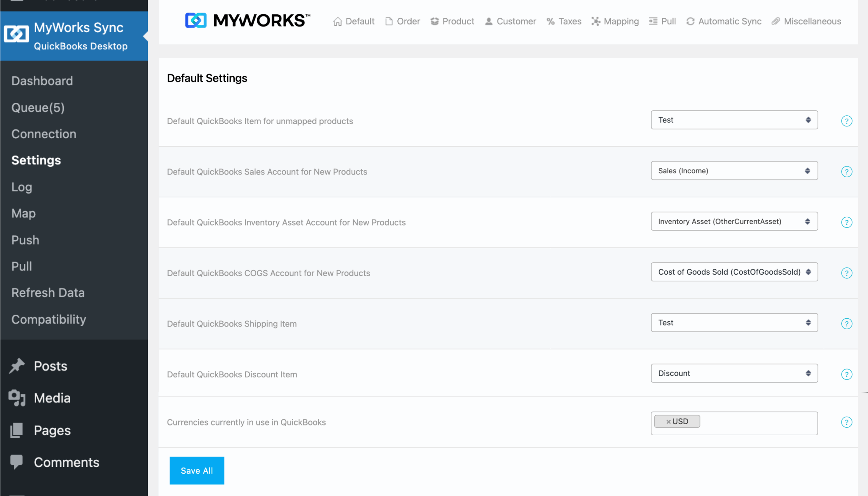868x496 pixels.
Task: Remove the USD currency tag
Action: click(x=669, y=421)
